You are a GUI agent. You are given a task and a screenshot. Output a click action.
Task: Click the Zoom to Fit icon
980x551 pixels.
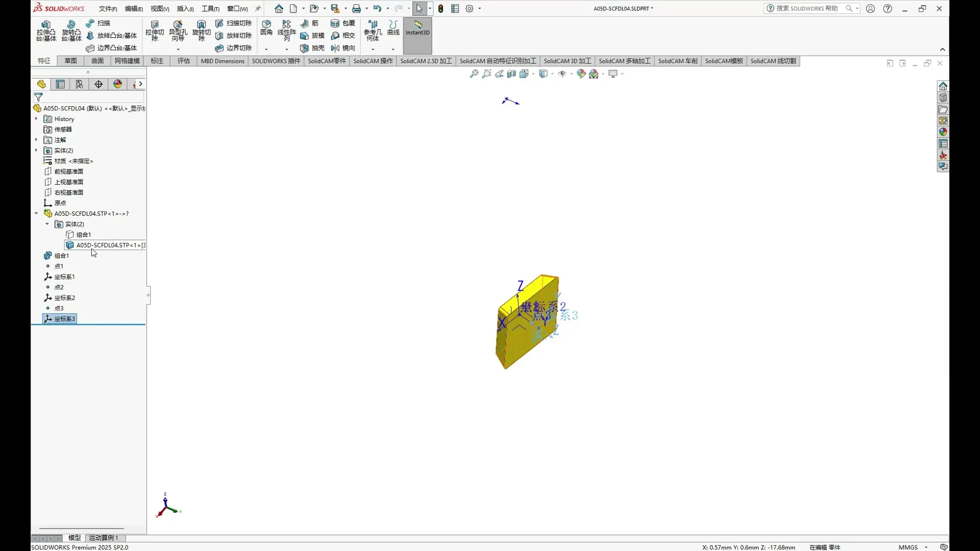pos(474,74)
